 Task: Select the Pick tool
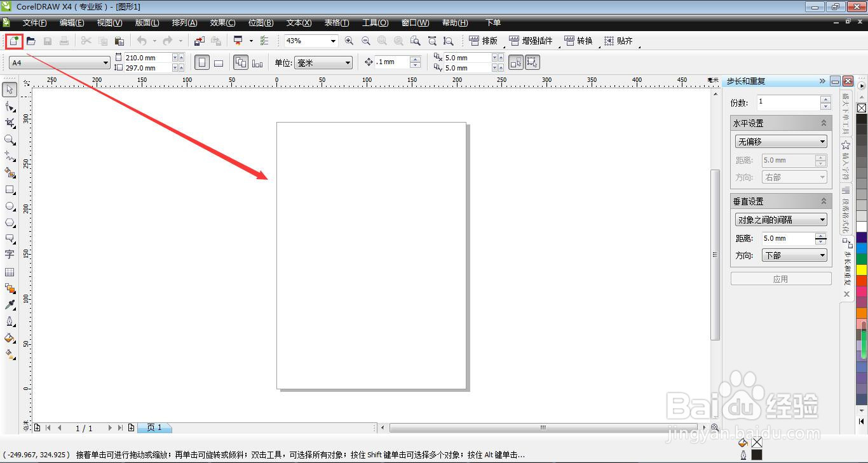(x=10, y=90)
